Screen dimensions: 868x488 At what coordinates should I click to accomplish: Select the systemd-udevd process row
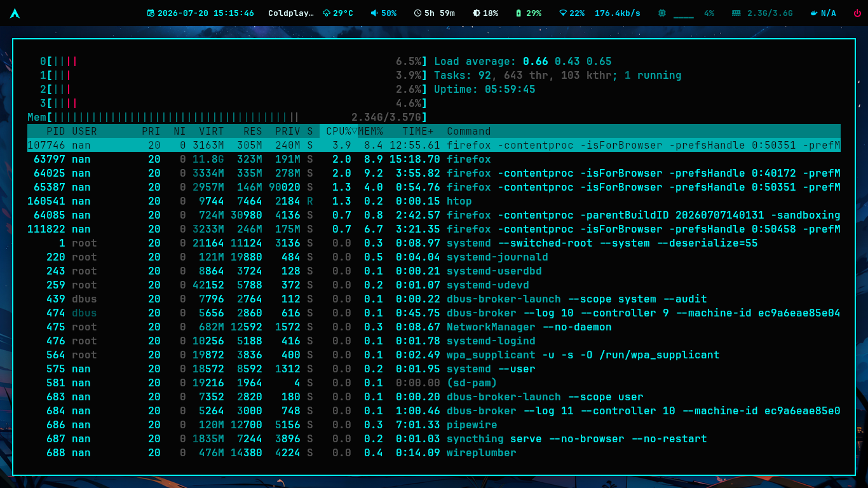tap(434, 285)
